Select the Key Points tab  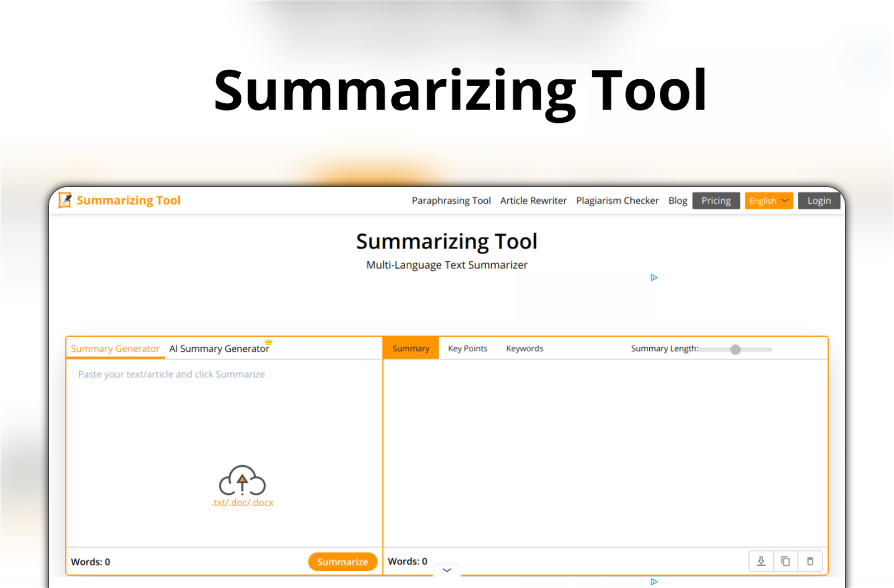tap(468, 348)
